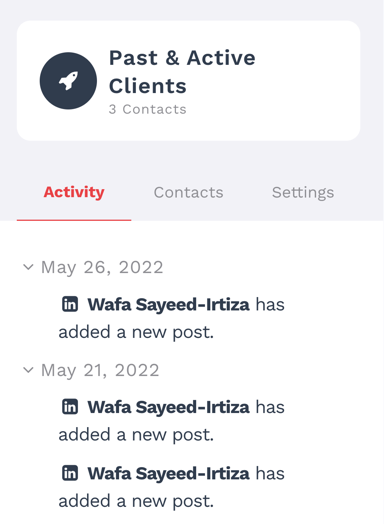Collapse the May 26, 2022 activity group
Screen dimensions: 384x524
pyautogui.click(x=28, y=267)
